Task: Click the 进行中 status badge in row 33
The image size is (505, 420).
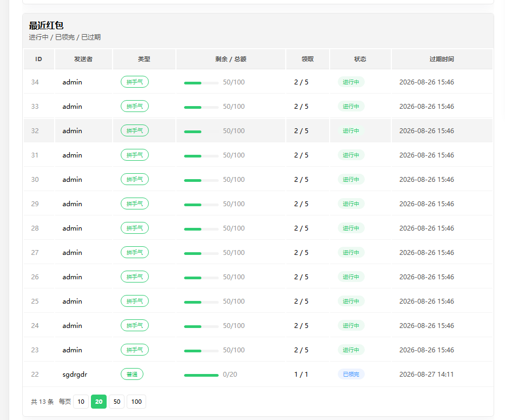Action: 351,106
